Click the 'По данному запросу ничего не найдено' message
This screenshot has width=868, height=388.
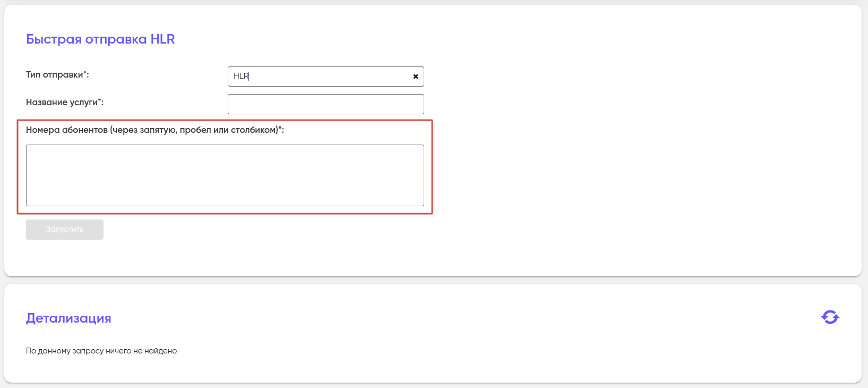click(x=101, y=351)
